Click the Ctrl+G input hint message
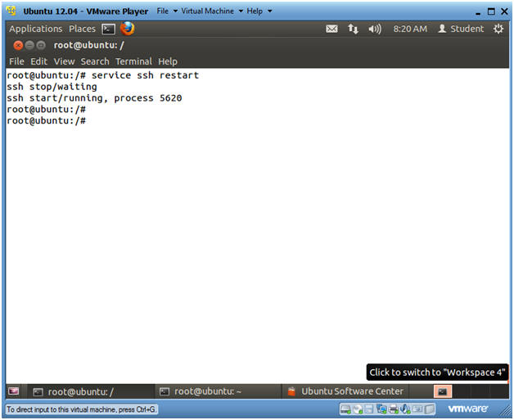514x420 pixels. [x=81, y=409]
